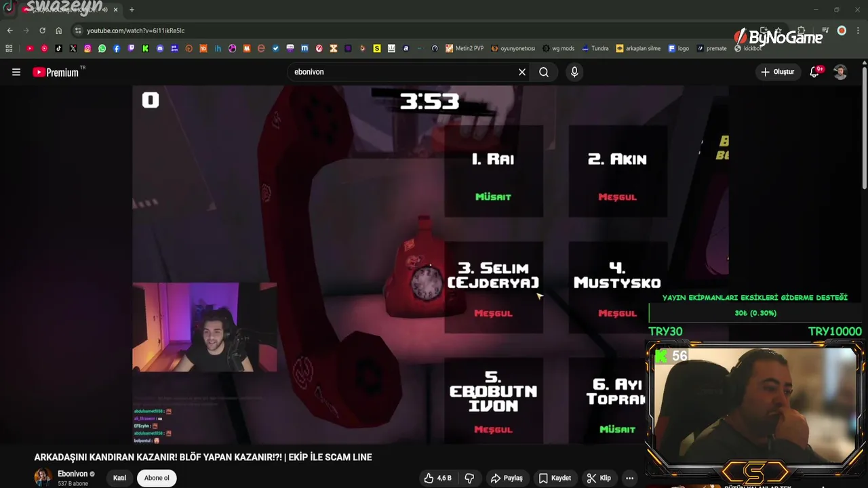View site information icon in address bar
868x488 pixels.
coord(79,30)
